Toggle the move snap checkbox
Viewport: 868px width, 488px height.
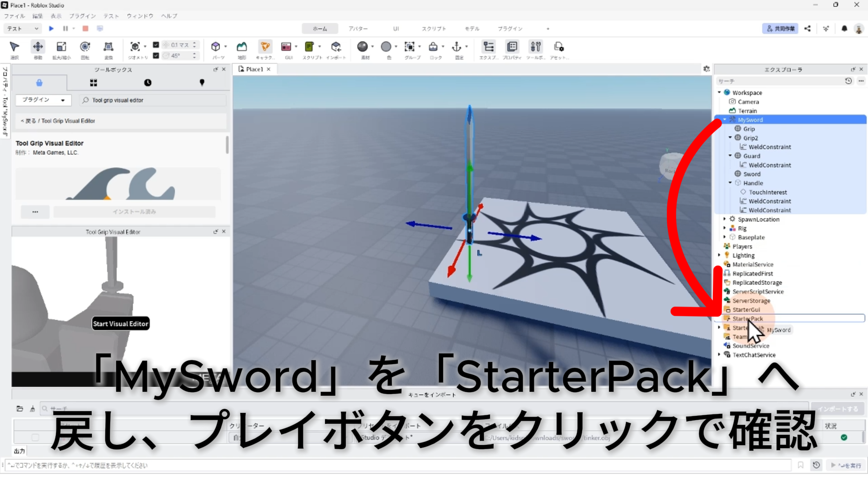coord(156,45)
